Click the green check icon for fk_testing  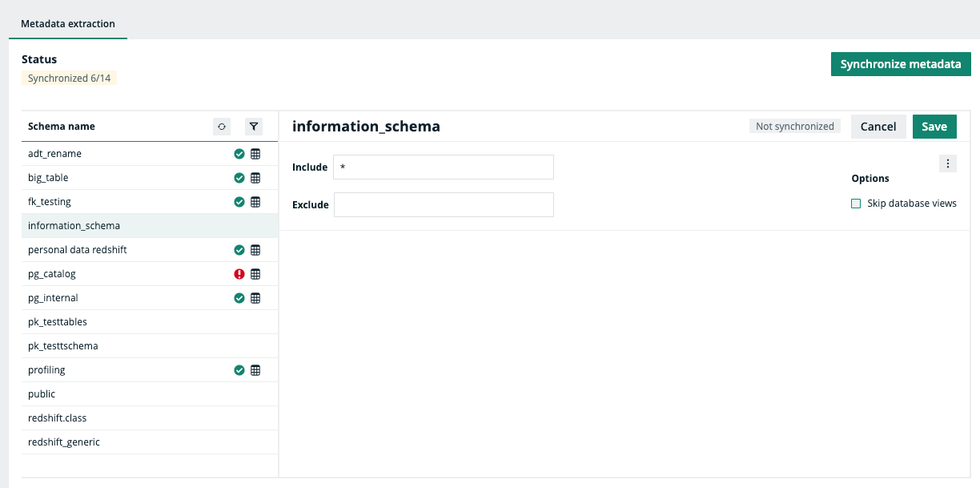point(239,202)
